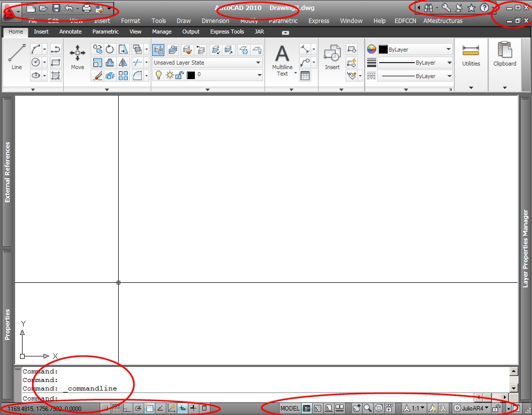Toggle Snap Mode in status bar
Viewport: 532px width, 415px height.
click(x=105, y=408)
